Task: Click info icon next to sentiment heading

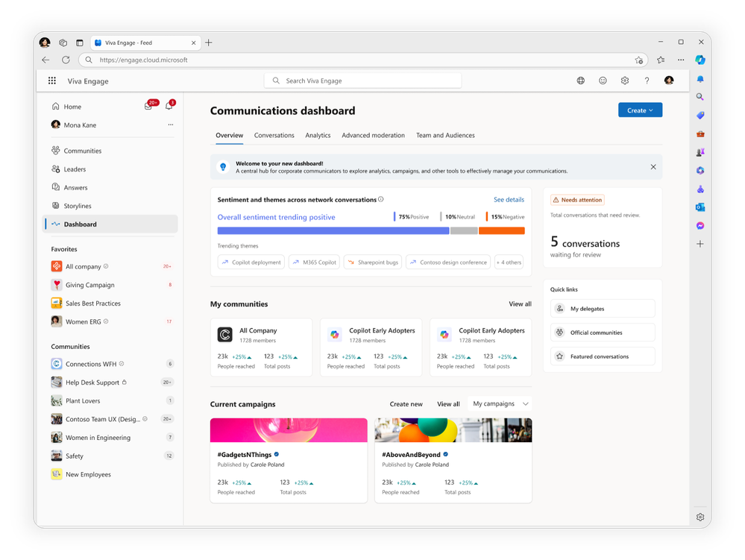Action: coord(380,200)
